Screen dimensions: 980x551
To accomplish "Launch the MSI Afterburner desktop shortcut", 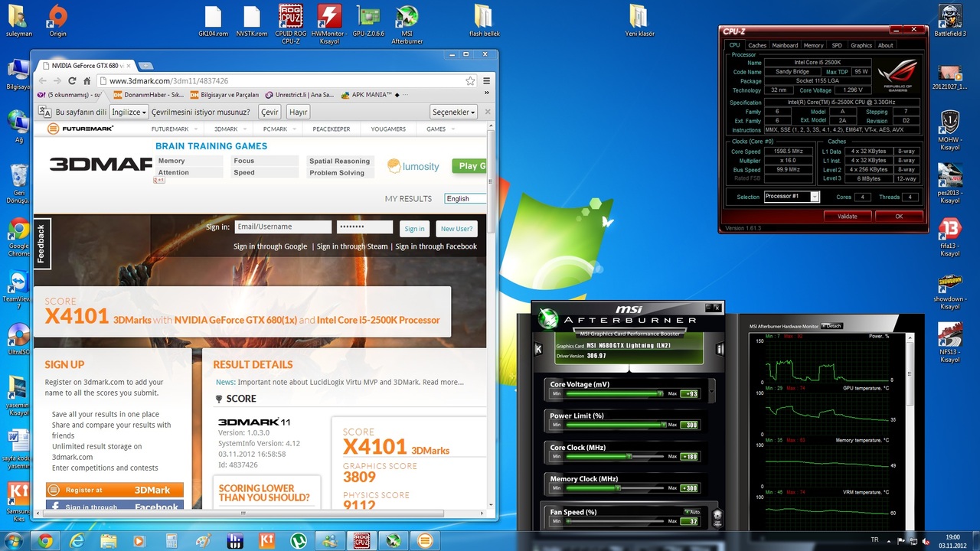I will 407,24.
